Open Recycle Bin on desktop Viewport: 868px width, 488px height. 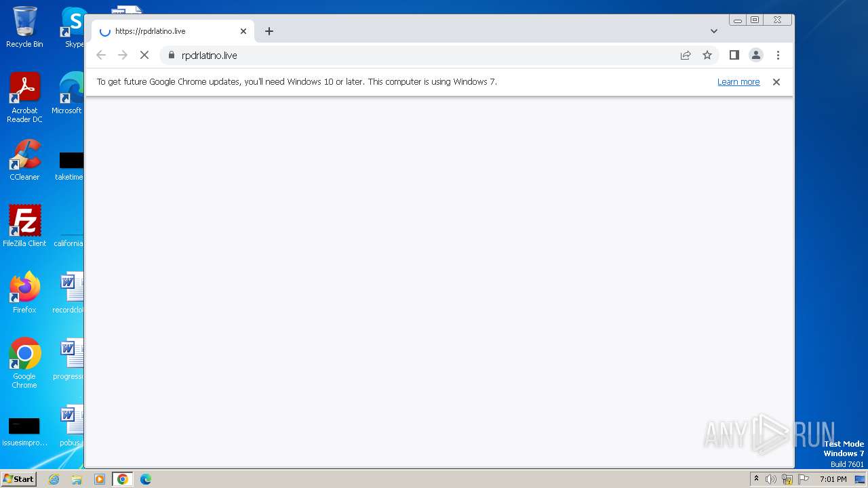pyautogui.click(x=24, y=27)
